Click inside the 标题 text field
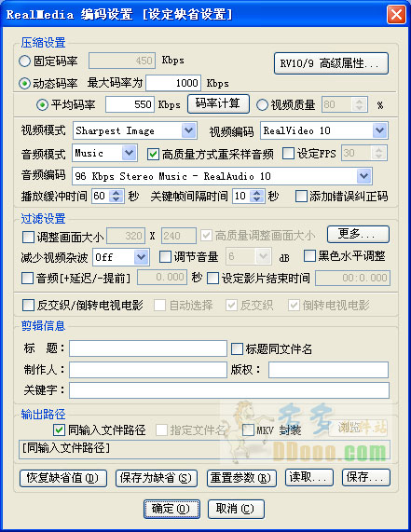Image resolution: width=411 pixels, height=532 pixels. click(148, 348)
